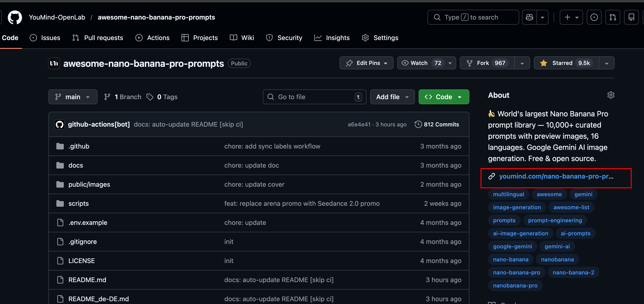Click the GitHub Octocat logo
Image resolution: width=644 pixels, height=304 pixels.
15,17
